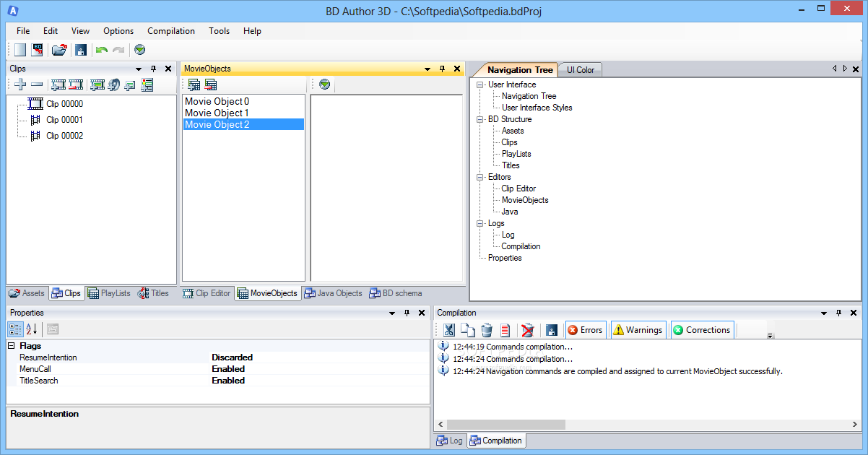868x455 pixels.
Task: Toggle the Errors filter button
Action: click(x=586, y=330)
